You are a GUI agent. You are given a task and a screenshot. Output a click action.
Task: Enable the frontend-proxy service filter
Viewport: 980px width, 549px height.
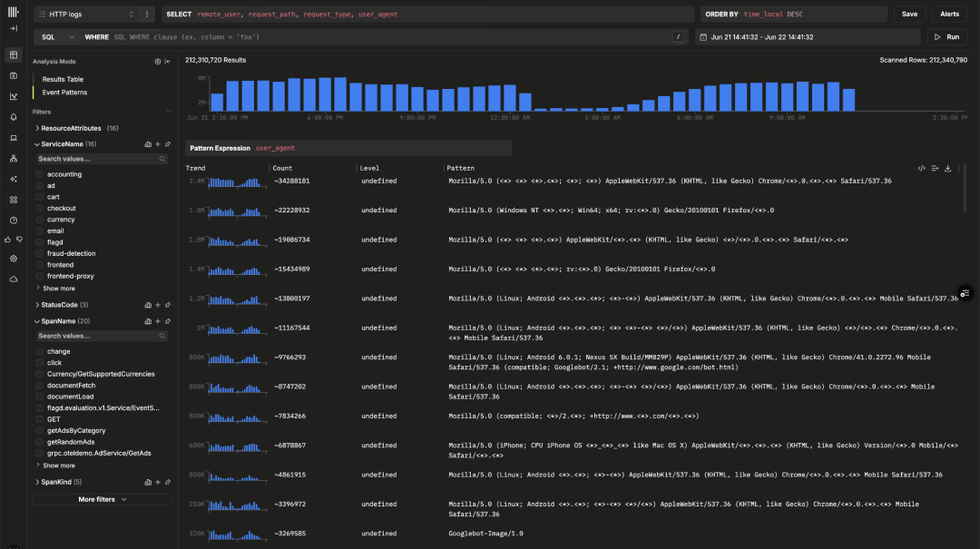click(40, 276)
